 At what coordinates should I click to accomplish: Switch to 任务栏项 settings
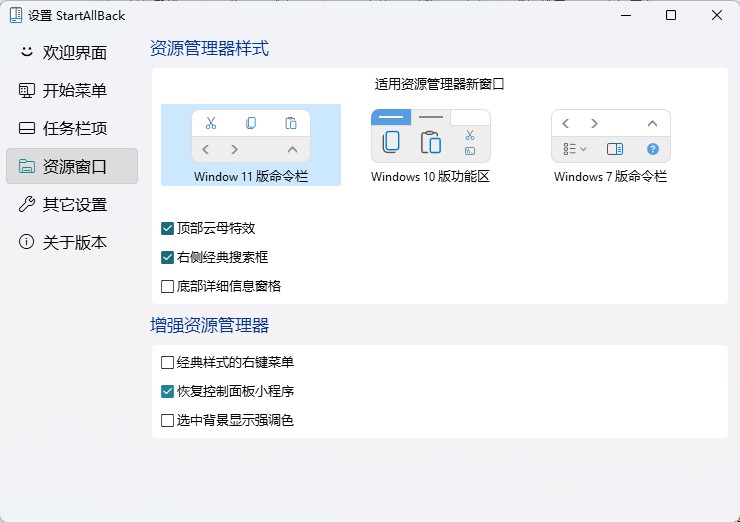pyautogui.click(x=72, y=128)
